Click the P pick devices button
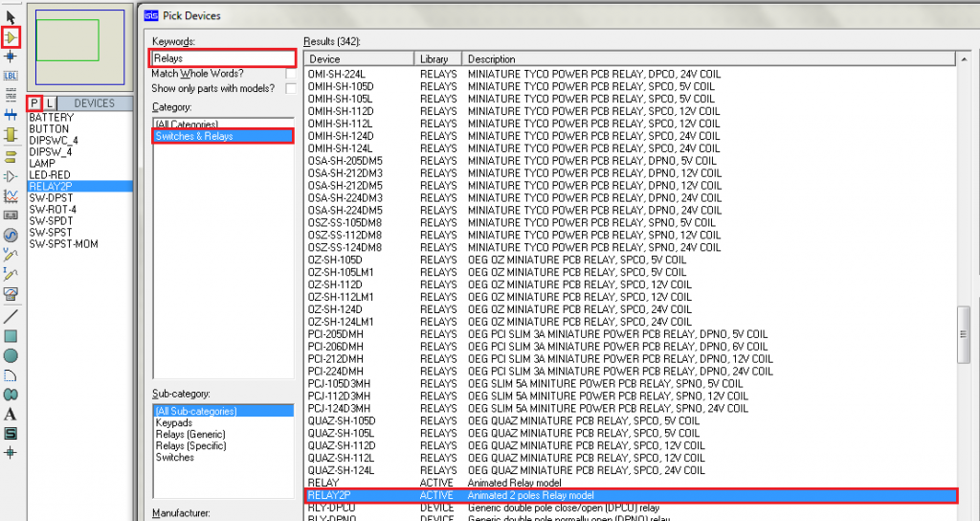Viewport: 980px width, 521px height. (34, 103)
